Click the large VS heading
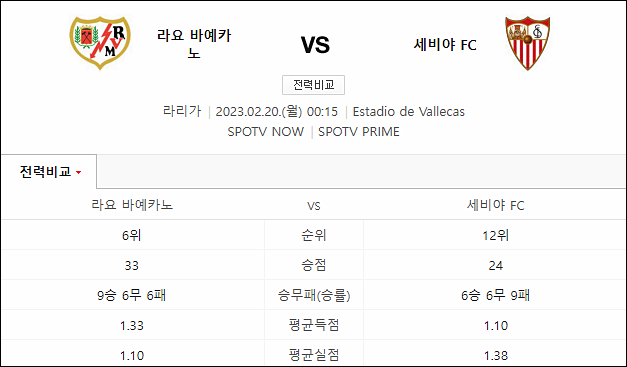This screenshot has width=627, height=367. coord(315,45)
